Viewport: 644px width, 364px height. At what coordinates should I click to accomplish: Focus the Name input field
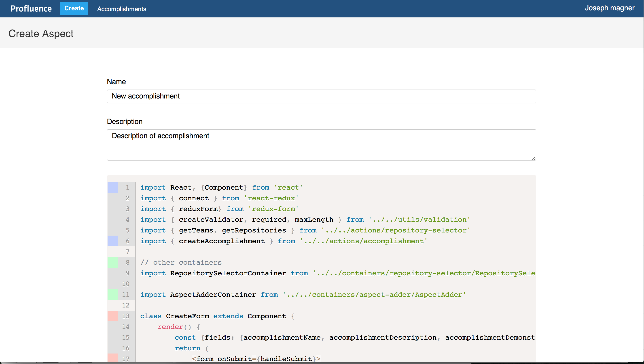(x=321, y=96)
